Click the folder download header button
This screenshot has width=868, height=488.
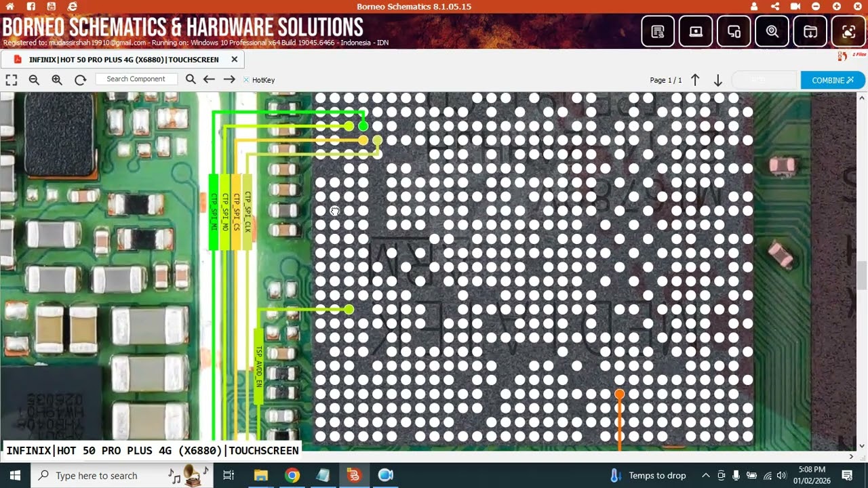coord(810,31)
